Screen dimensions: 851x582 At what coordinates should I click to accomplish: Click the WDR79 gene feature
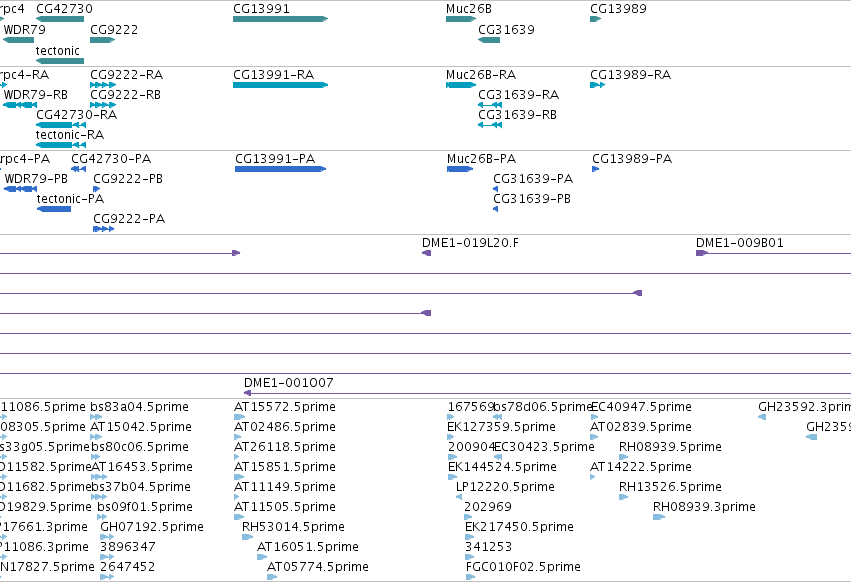pyautogui.click(x=18, y=40)
